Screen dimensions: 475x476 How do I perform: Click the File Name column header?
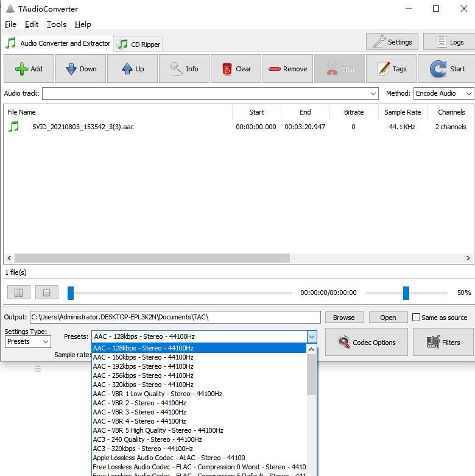tap(118, 112)
